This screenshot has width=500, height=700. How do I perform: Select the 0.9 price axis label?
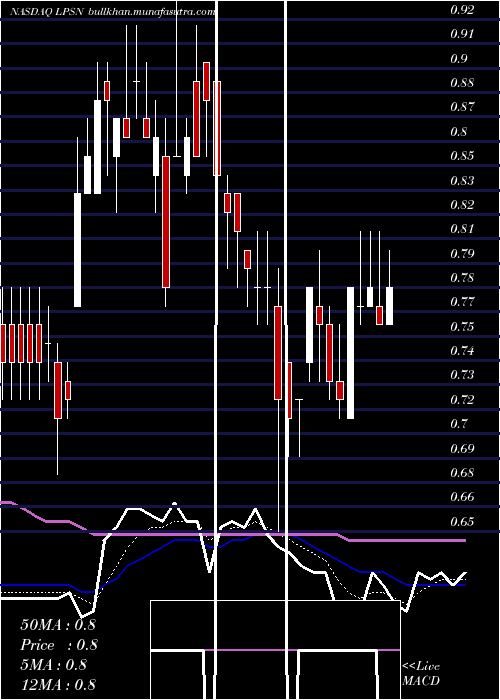click(459, 58)
